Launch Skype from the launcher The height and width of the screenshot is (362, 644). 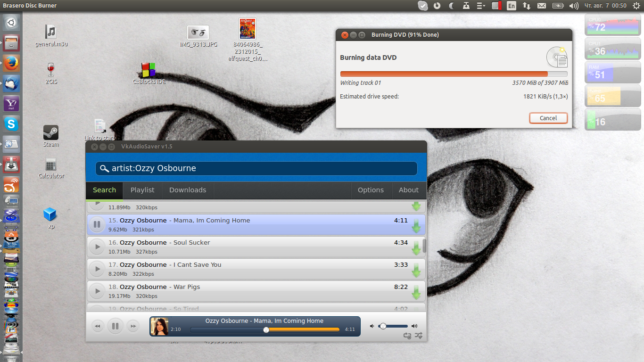[11, 124]
